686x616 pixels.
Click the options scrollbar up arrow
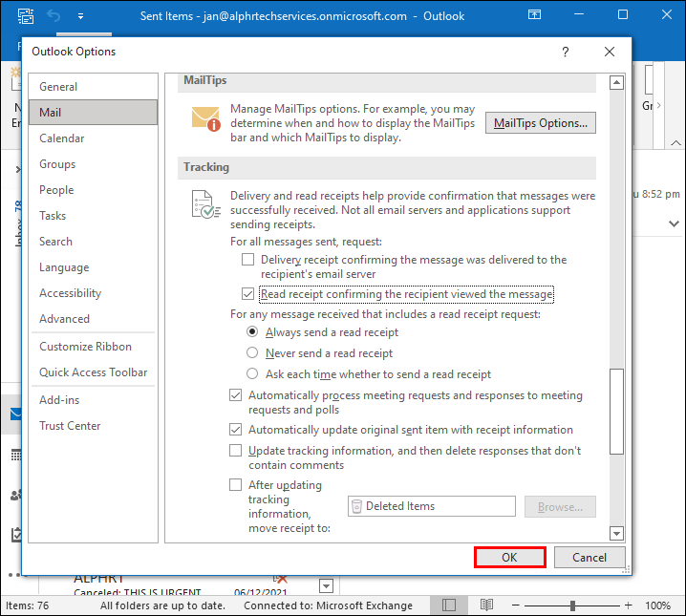coord(616,82)
